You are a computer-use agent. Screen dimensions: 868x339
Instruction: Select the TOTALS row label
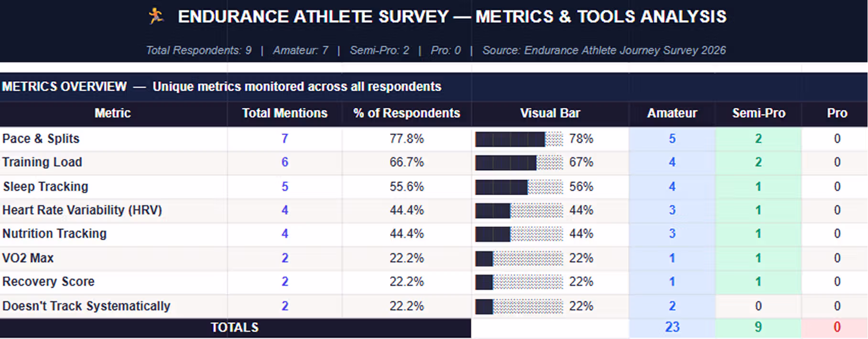tap(235, 328)
